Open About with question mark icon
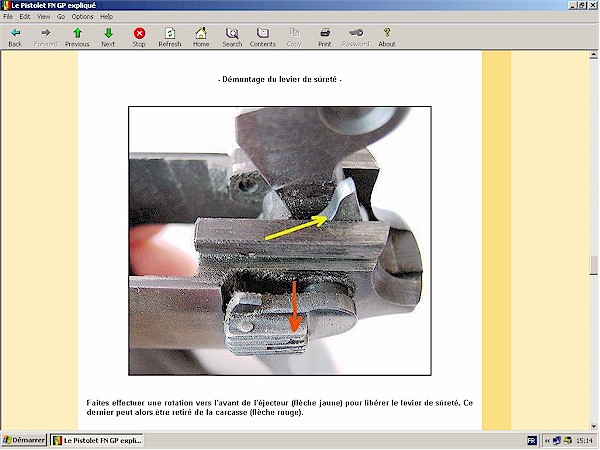The image size is (600, 450). coord(387,37)
